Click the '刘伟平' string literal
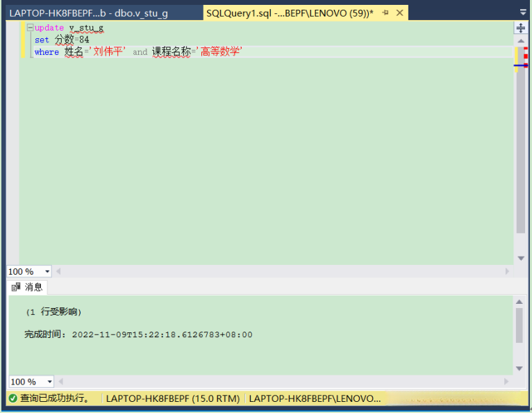 click(x=108, y=51)
